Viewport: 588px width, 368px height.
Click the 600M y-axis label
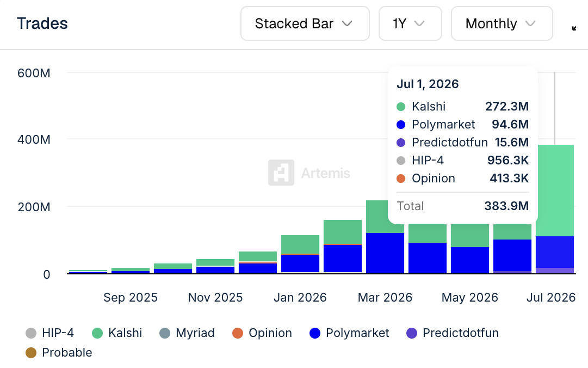coord(34,73)
